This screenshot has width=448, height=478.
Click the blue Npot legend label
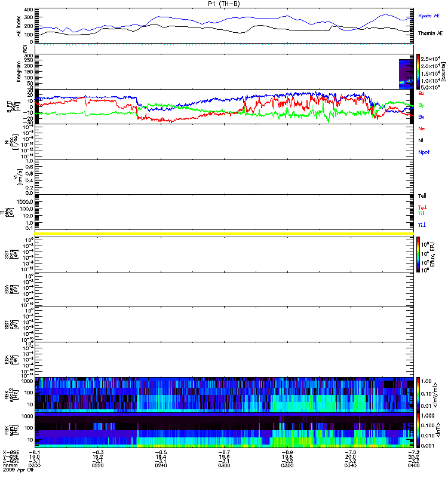[424, 152]
